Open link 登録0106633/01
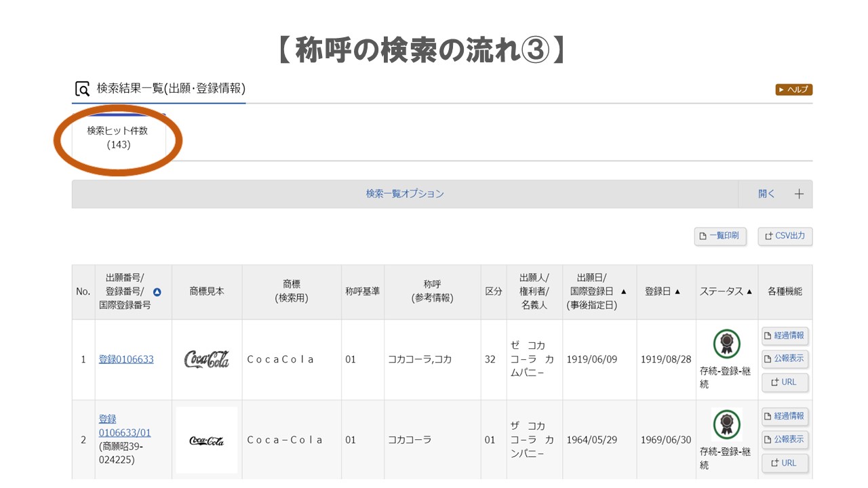868x488 pixels. (x=125, y=426)
